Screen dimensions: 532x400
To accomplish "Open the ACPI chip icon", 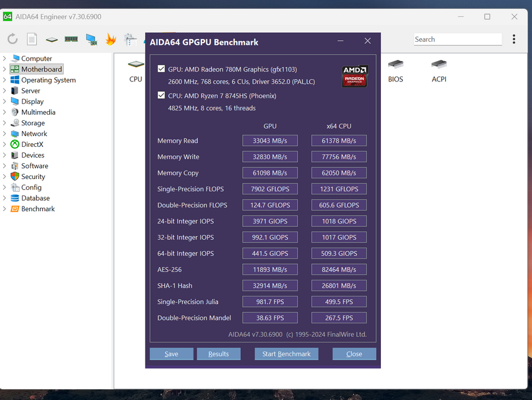I will point(439,64).
